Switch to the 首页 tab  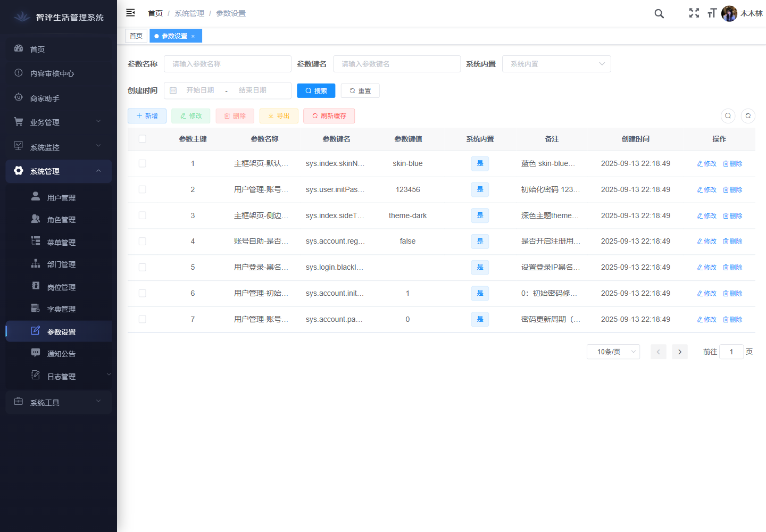[136, 36]
